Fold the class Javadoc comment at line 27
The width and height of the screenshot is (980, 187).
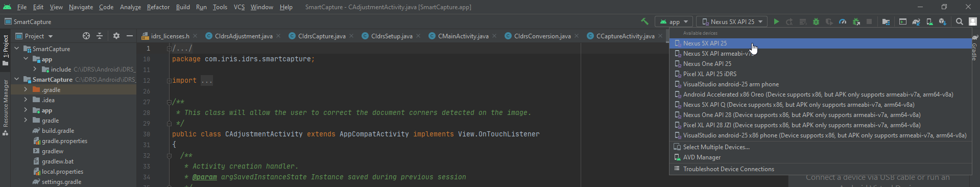pos(169,102)
